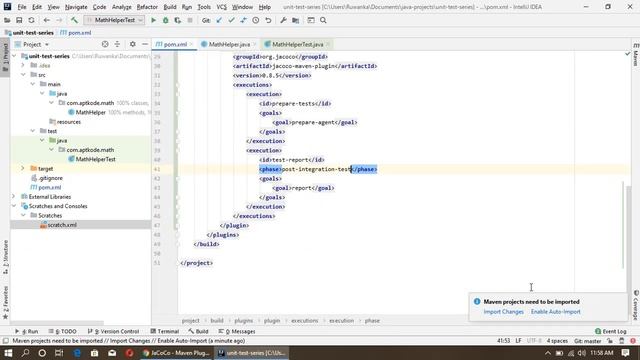640x360 pixels.
Task: Expand the .idea folder
Action: (x=23, y=65)
